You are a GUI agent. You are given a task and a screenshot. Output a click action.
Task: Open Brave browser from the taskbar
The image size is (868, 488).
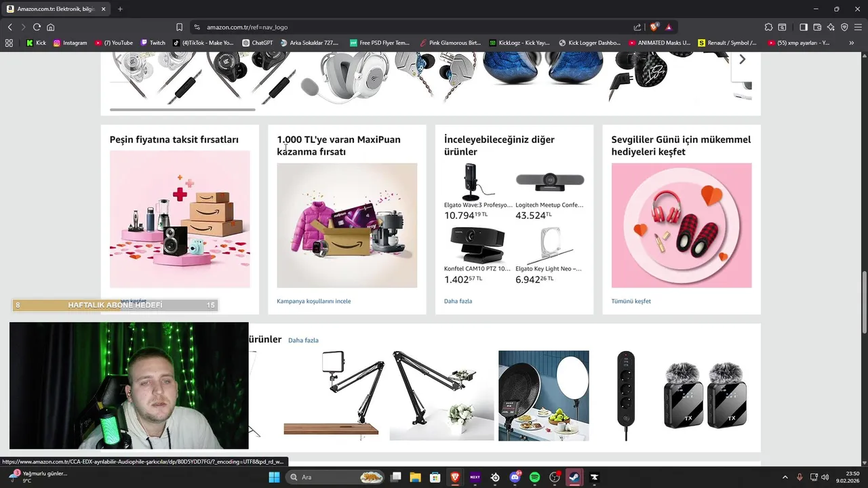455,477
